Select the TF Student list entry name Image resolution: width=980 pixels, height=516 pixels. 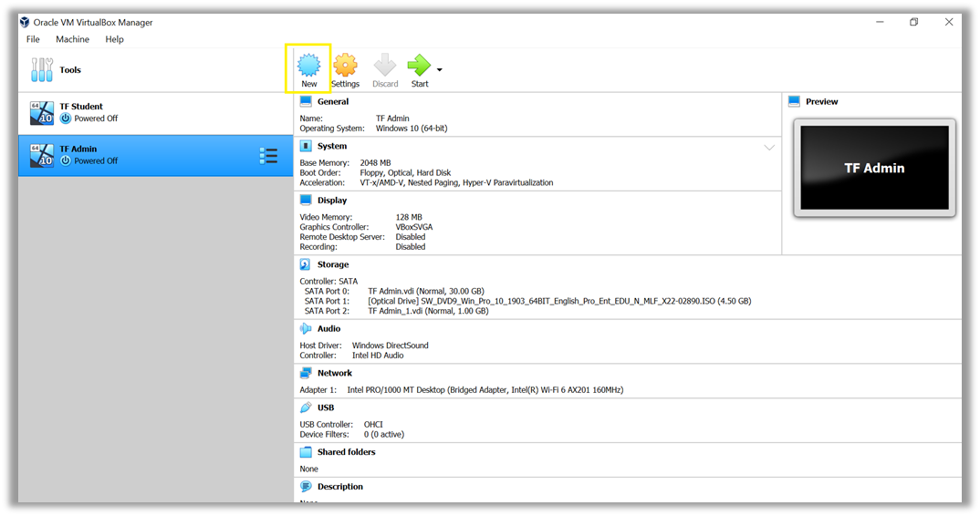click(81, 106)
